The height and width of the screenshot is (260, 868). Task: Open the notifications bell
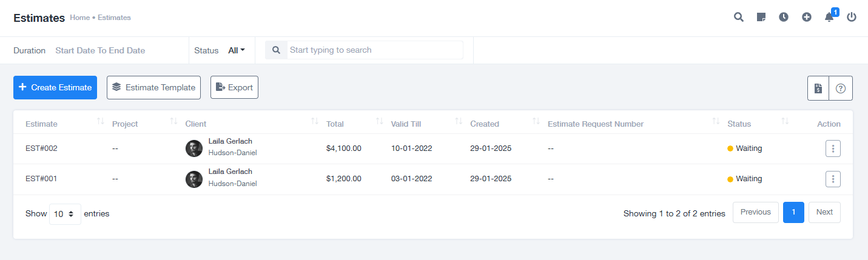point(829,17)
